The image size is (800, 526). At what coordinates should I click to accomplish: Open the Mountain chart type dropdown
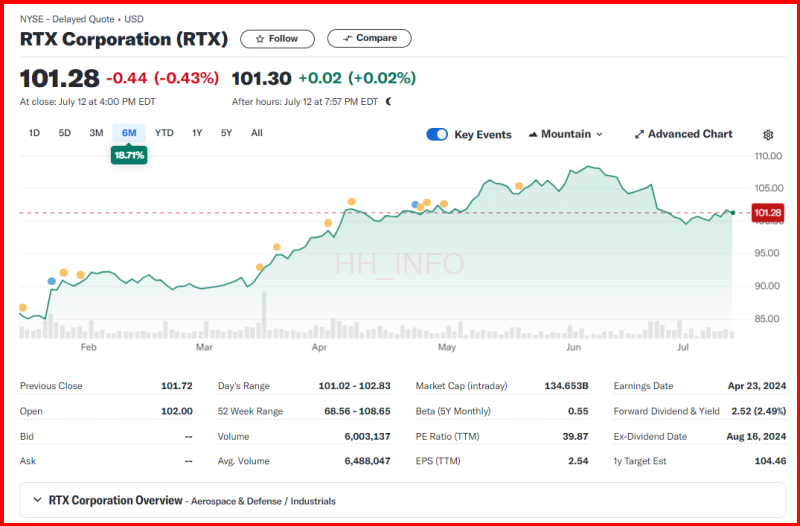(x=565, y=134)
